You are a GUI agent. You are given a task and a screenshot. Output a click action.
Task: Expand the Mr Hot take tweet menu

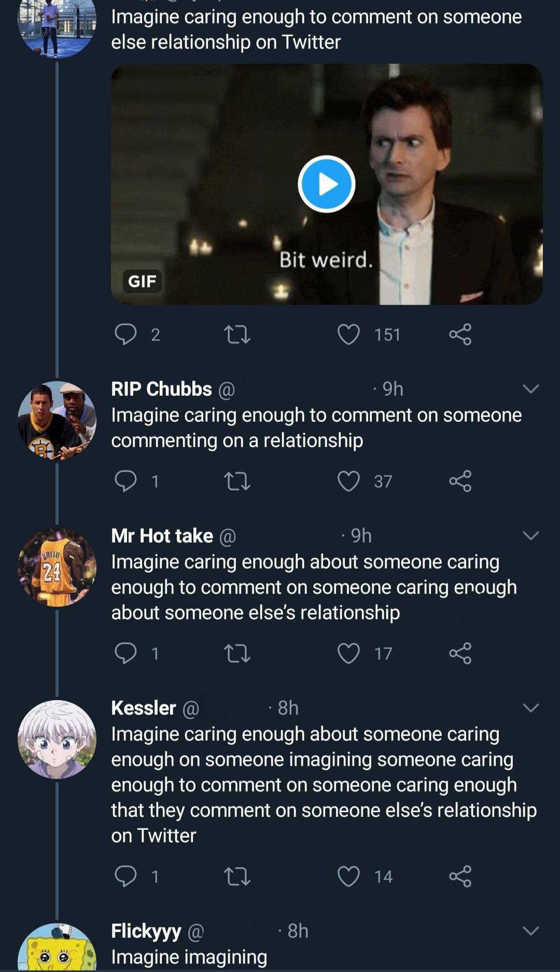click(531, 536)
